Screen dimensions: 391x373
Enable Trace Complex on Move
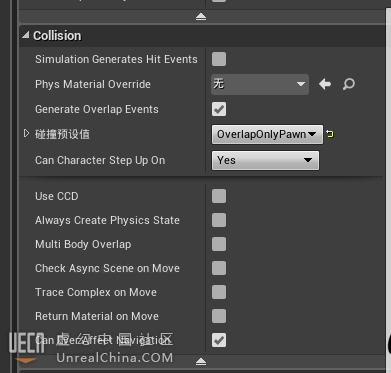click(x=219, y=292)
